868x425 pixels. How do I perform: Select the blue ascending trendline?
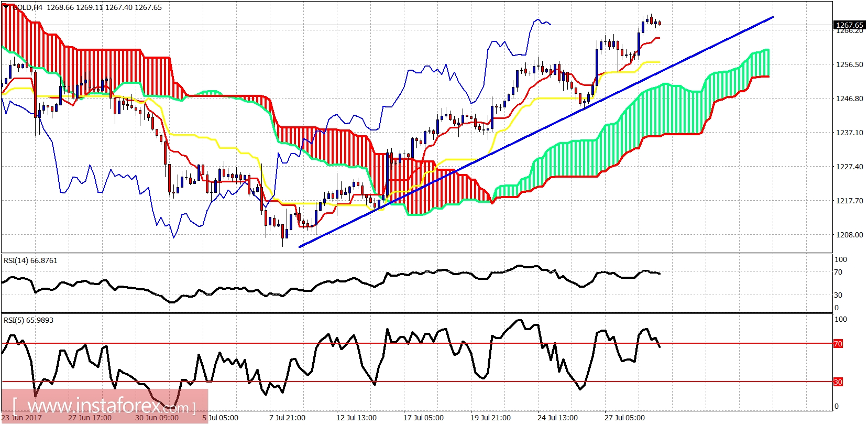(536, 132)
